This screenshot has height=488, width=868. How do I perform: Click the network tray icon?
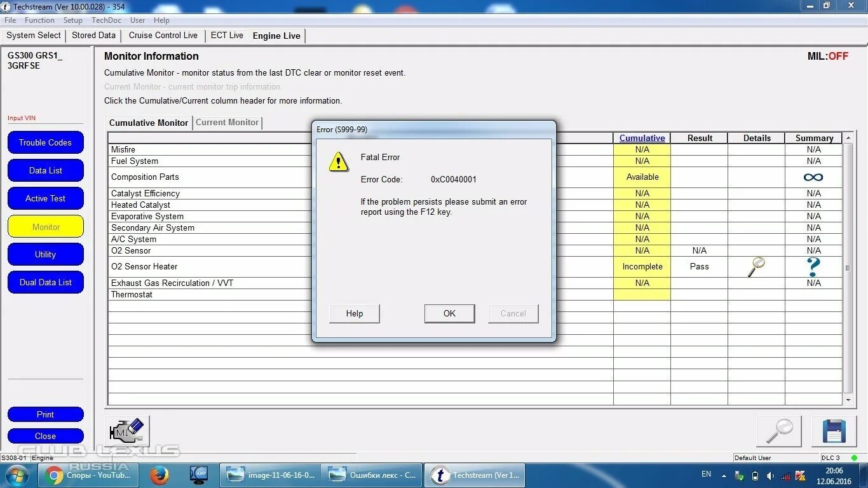pos(785,475)
